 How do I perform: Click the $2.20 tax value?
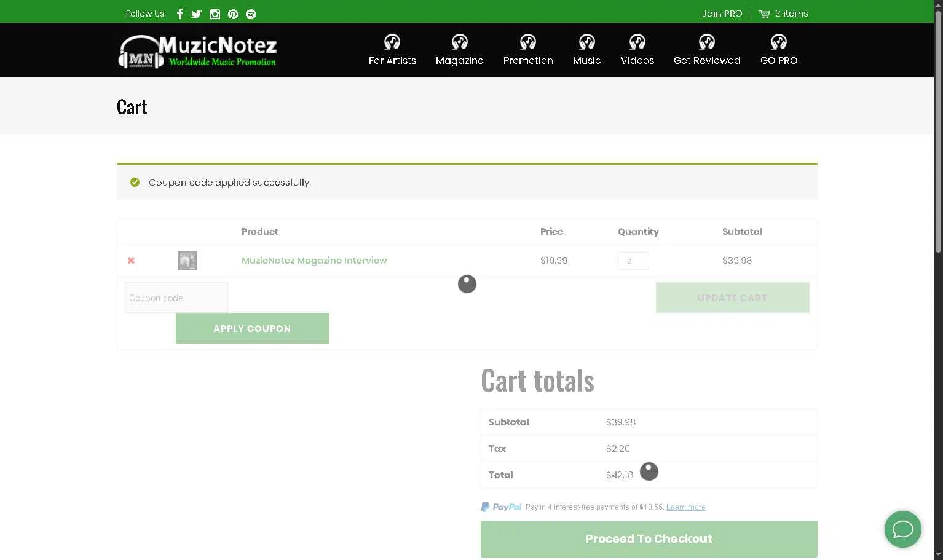618,449
